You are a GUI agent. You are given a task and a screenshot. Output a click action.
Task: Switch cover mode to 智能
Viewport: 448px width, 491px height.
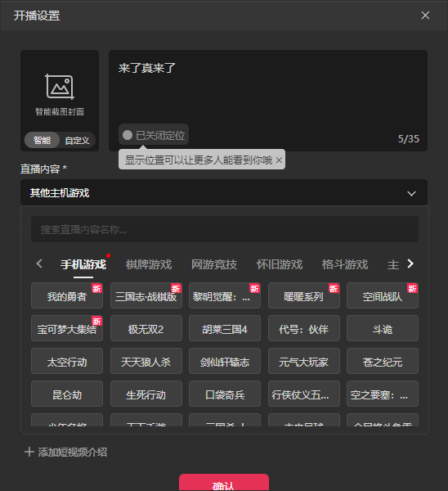[42, 140]
